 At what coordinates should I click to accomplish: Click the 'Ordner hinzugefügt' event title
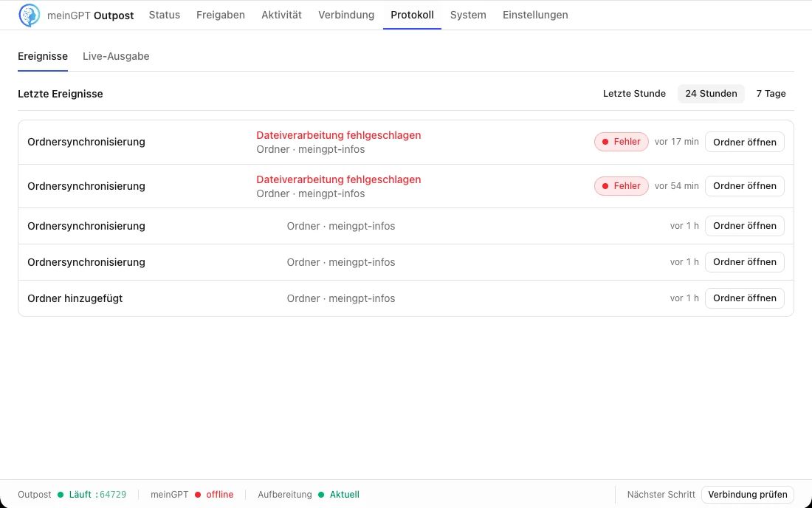point(75,298)
